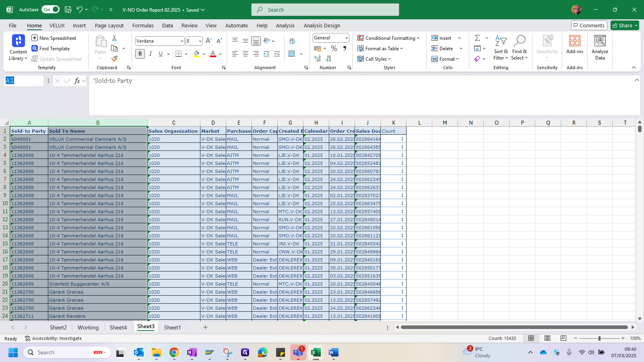This screenshot has height=362, width=644.
Task: Align text to the center horizontally
Action: (245, 53)
